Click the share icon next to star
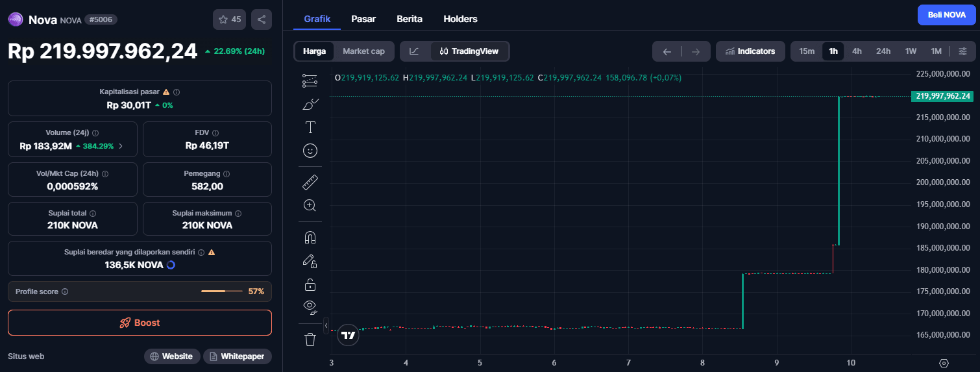 262,19
